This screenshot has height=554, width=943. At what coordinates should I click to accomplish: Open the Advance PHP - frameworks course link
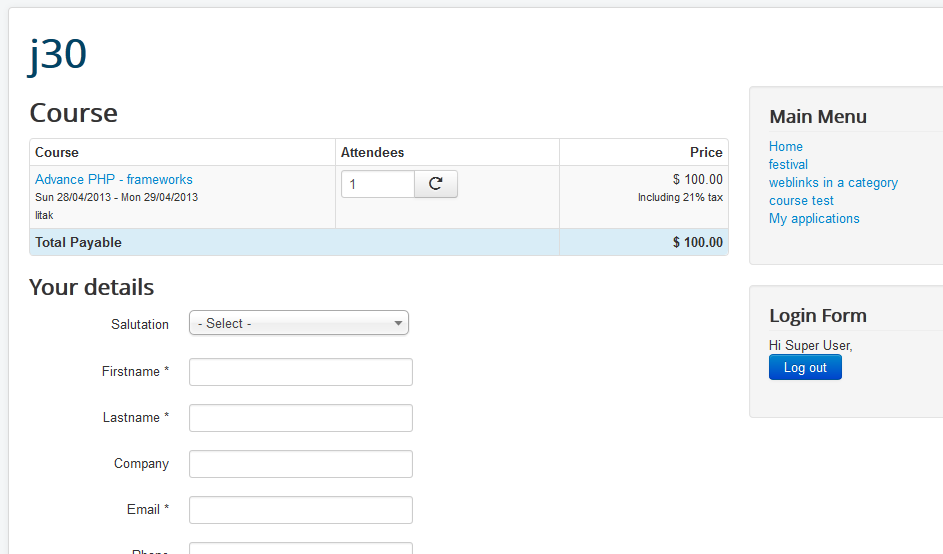114,180
